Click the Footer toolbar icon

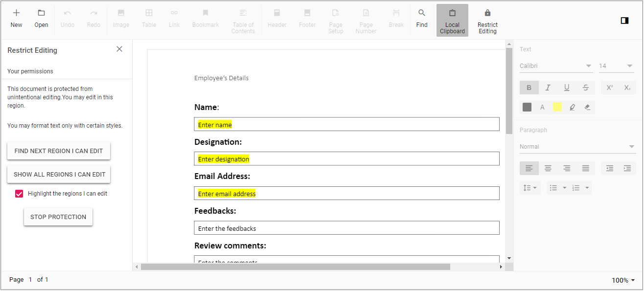tap(307, 13)
